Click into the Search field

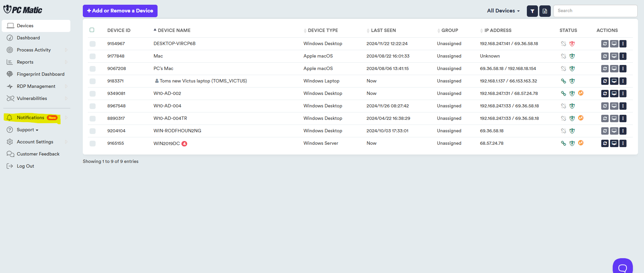595,11
